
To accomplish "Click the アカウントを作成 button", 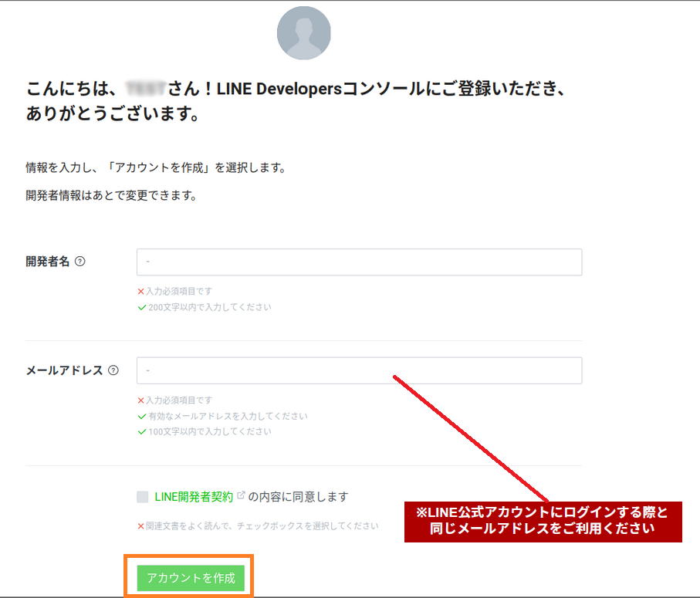I will [x=191, y=578].
